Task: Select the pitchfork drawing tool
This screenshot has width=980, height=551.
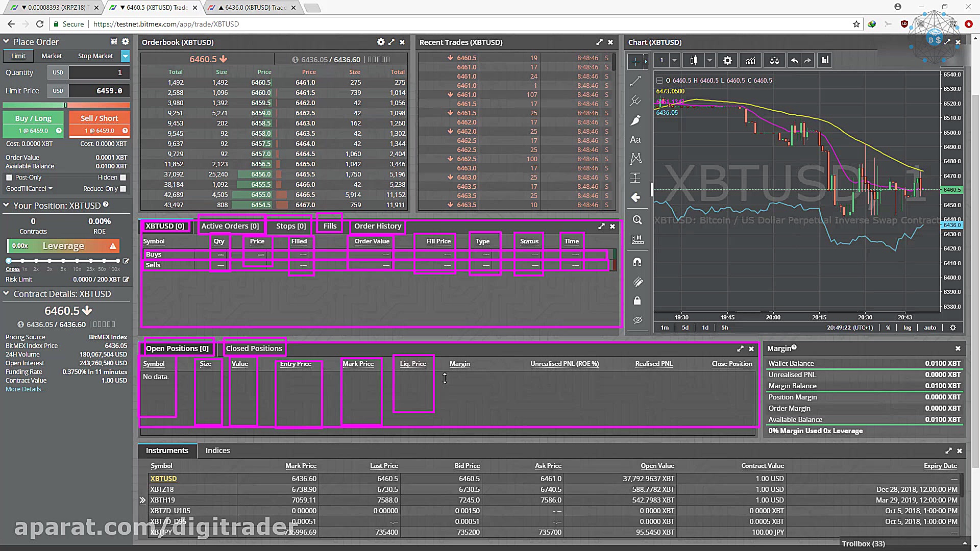Action: (635, 101)
